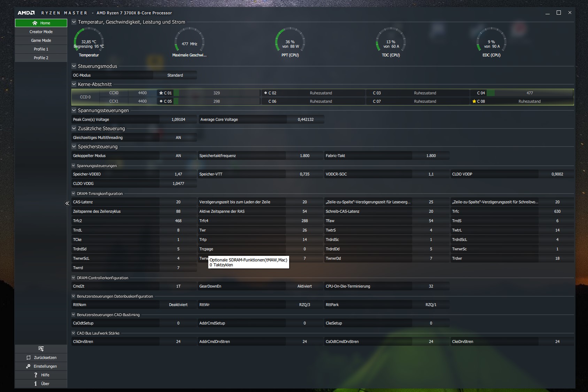The image size is (588, 392).
Task: Click Gleichzeitiges Multithreading AN value
Action: point(178,138)
